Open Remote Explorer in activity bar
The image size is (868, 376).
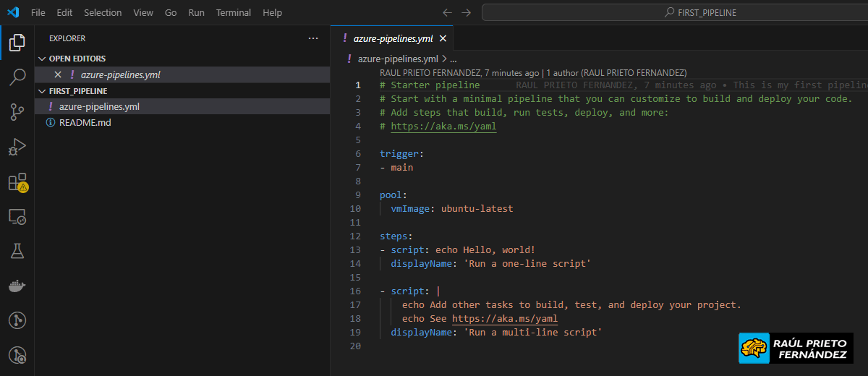(x=17, y=217)
